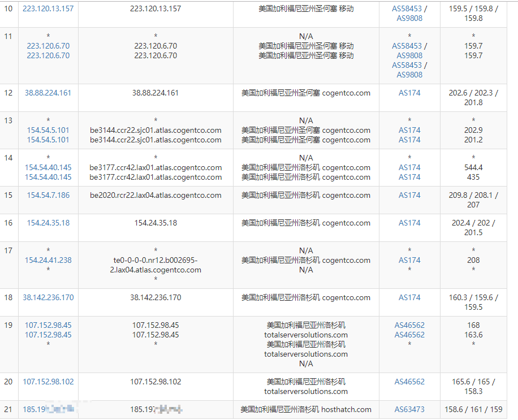
Task: Open the 223.120.13.157 IP link in hop 10
Action: pos(48,8)
